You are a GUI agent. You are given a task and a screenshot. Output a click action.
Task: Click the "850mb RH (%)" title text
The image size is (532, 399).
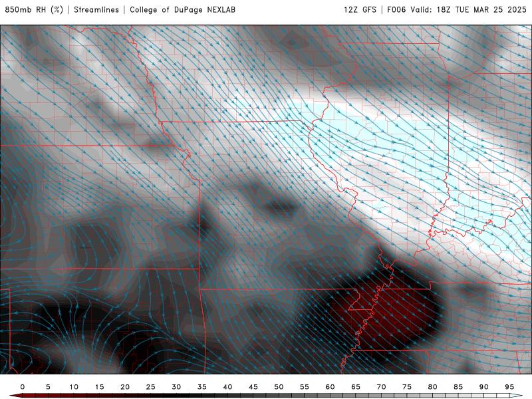(x=34, y=9)
